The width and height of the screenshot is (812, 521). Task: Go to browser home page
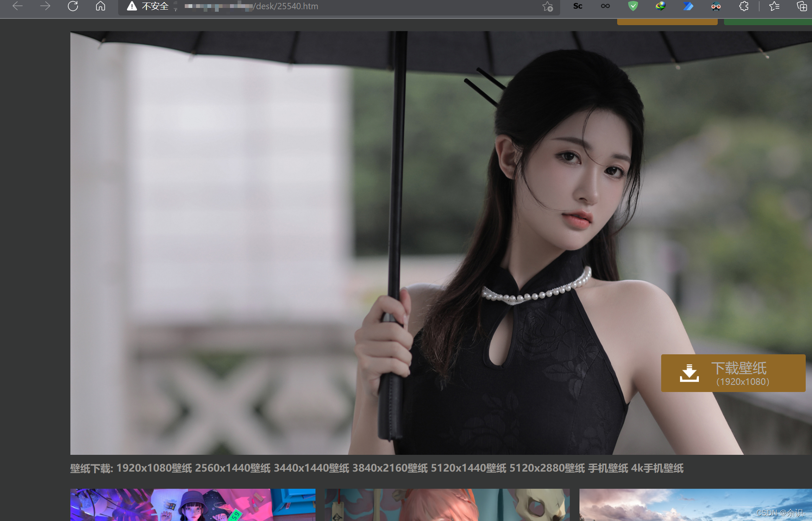101,6
